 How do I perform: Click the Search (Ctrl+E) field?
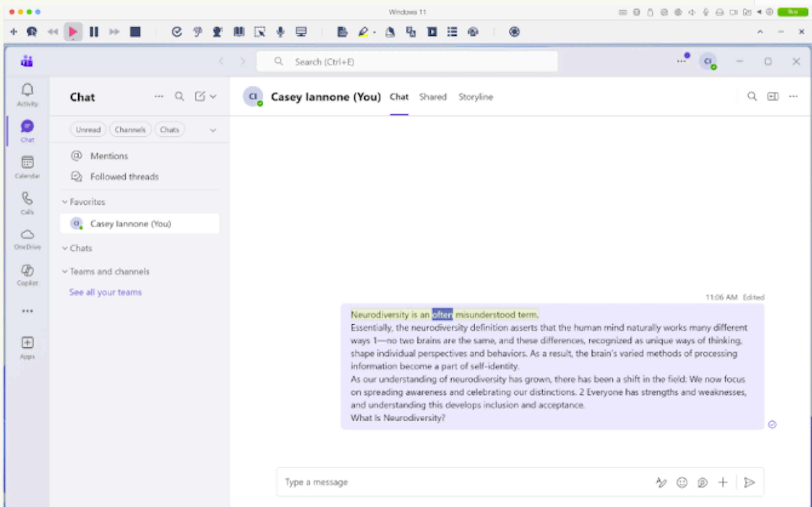[407, 62]
